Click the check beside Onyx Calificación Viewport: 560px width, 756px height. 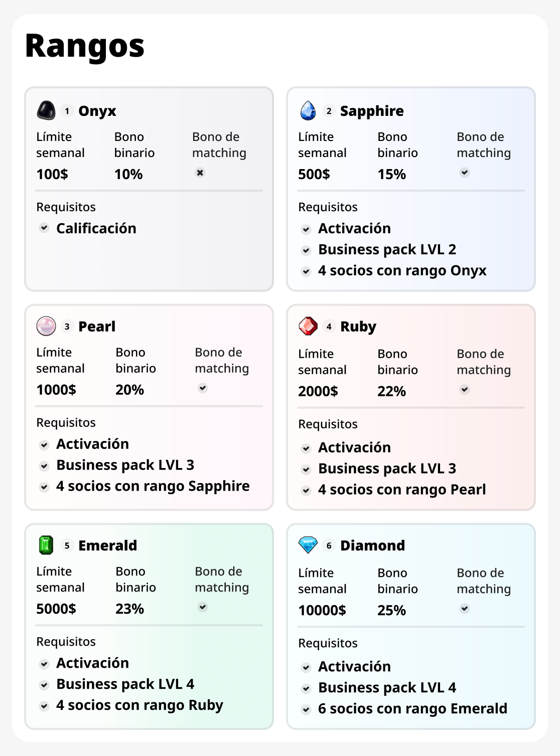pyautogui.click(x=44, y=228)
